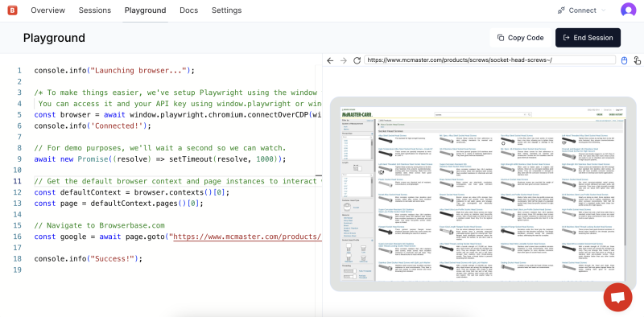Click the Connect plug icon
Screen dimensions: 644x317
pyautogui.click(x=561, y=10)
